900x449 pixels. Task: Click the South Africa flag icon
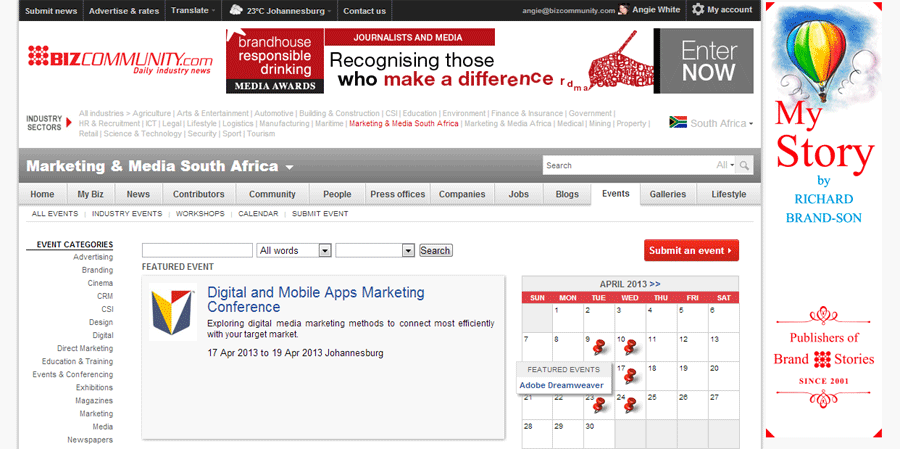(677, 123)
